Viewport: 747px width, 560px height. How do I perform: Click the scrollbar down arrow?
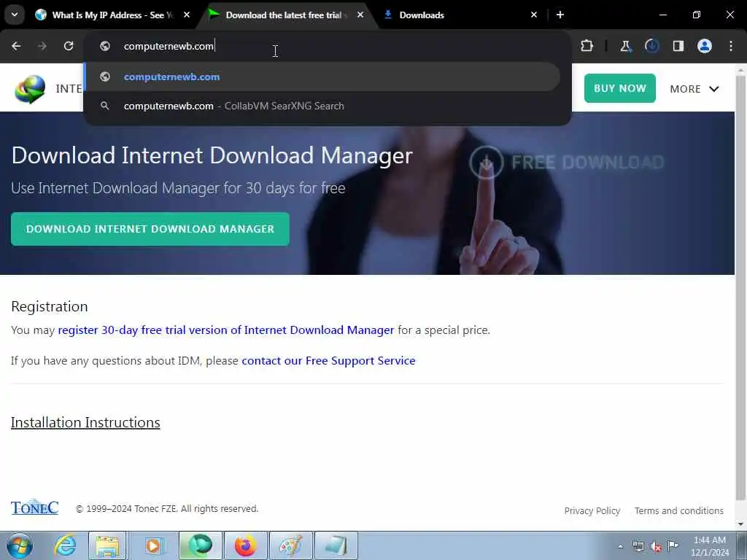741,524
